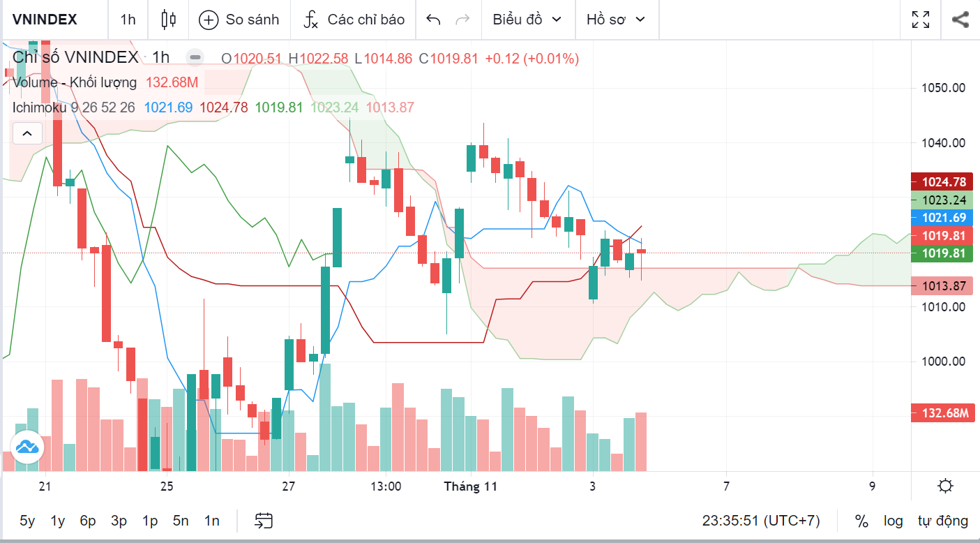Collapse the indicator legend with the chevron
The height and width of the screenshot is (543, 980).
pyautogui.click(x=27, y=133)
